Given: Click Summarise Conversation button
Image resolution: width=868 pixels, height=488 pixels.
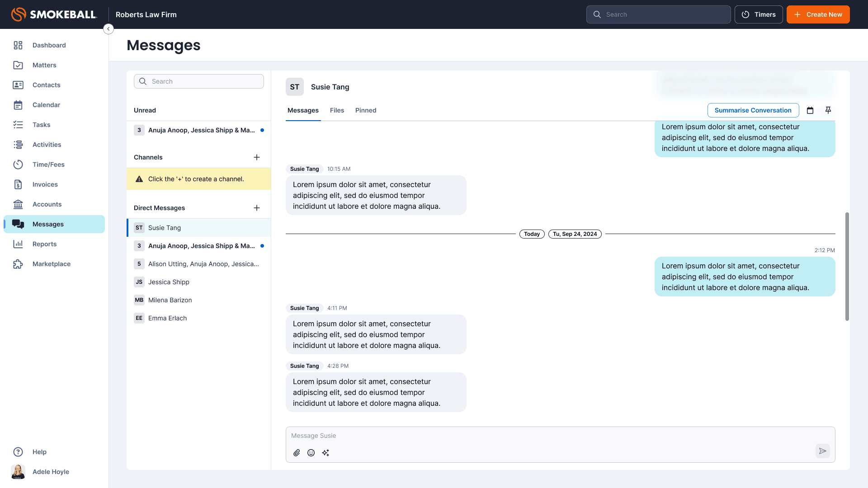Looking at the screenshot, I should [x=753, y=110].
